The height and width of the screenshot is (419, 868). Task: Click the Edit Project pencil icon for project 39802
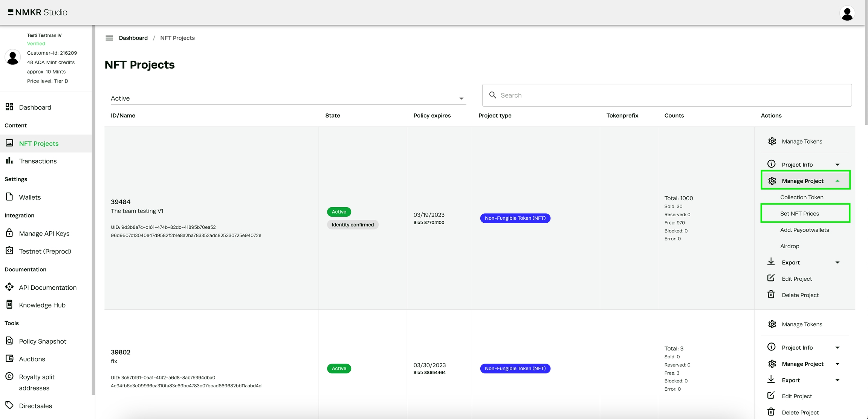771,396
